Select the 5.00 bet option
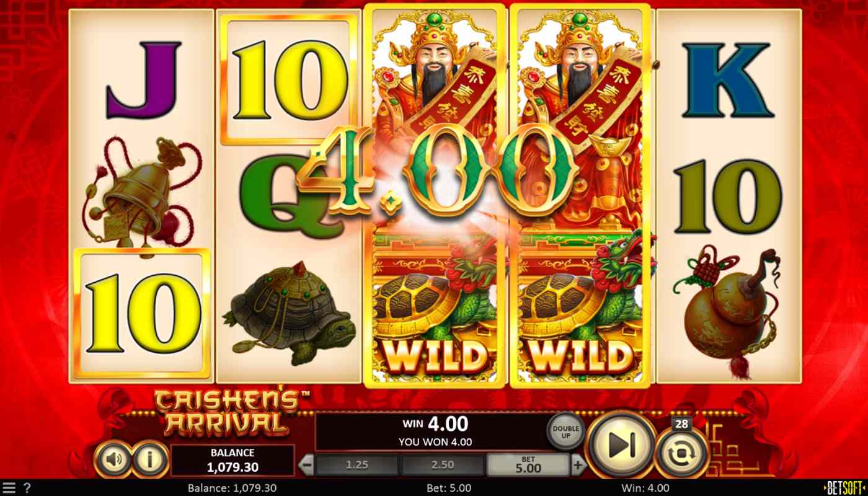 [528, 464]
